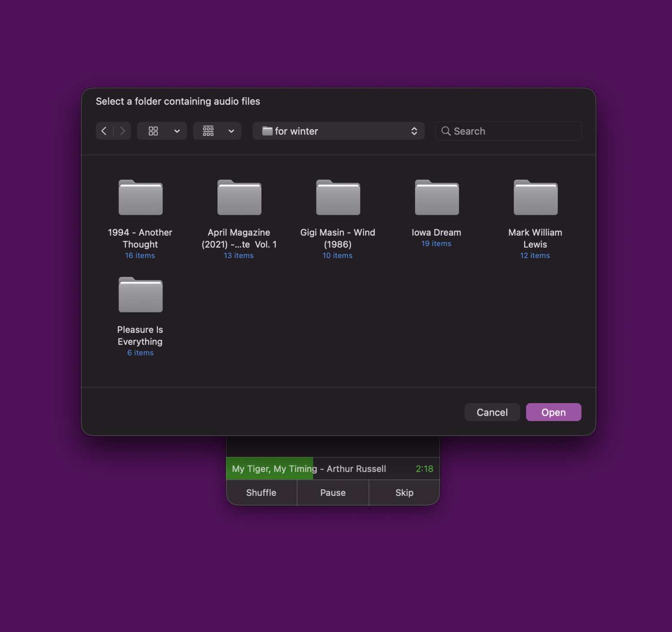Expand the view mode dropdown chevron

coord(177,131)
